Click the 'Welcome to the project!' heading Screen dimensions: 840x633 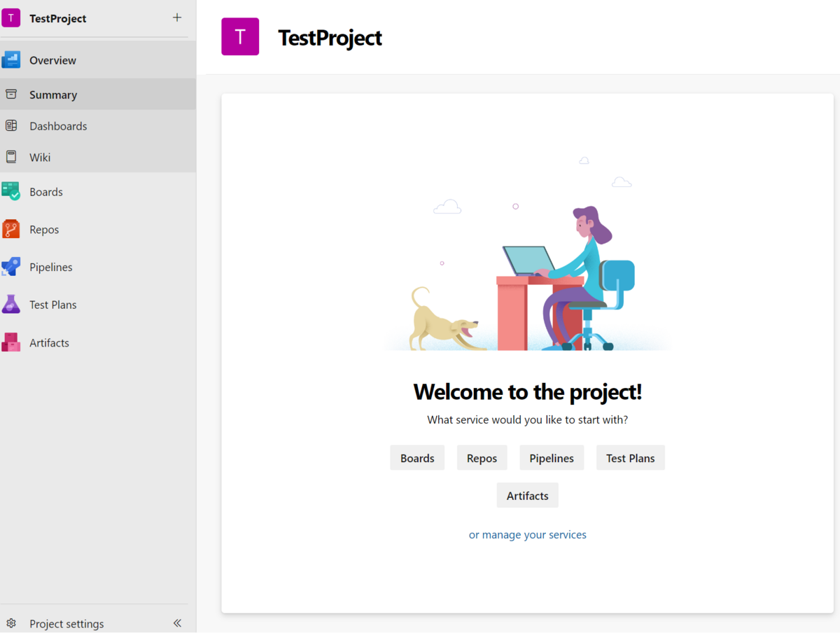pos(528,391)
